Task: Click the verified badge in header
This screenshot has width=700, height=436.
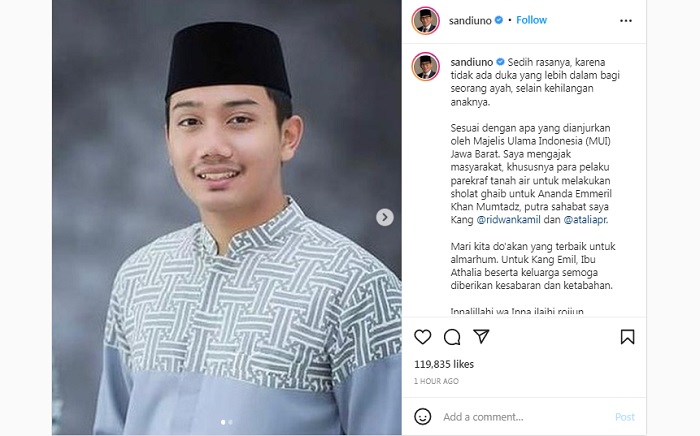Action: coord(499,20)
